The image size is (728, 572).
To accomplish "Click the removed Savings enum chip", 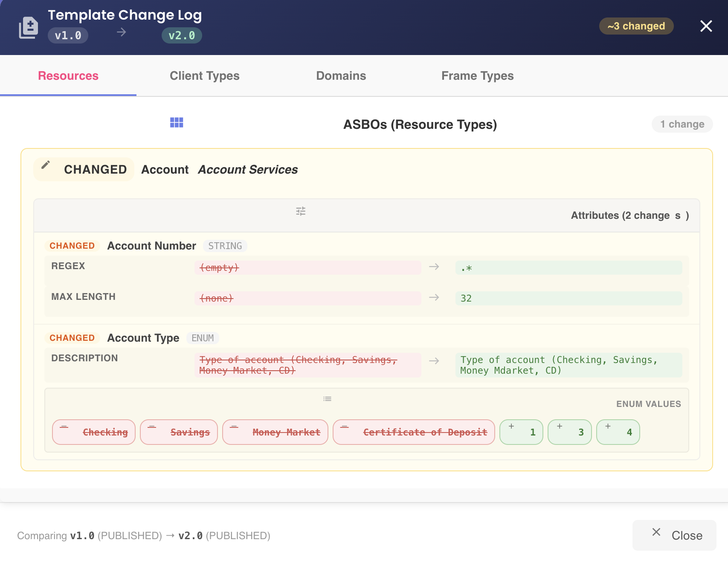I will tap(179, 432).
